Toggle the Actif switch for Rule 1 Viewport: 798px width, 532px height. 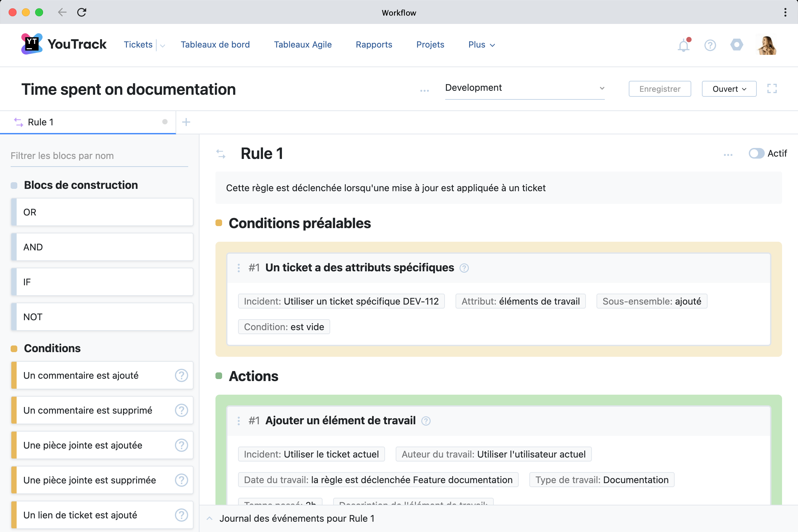[x=756, y=153]
